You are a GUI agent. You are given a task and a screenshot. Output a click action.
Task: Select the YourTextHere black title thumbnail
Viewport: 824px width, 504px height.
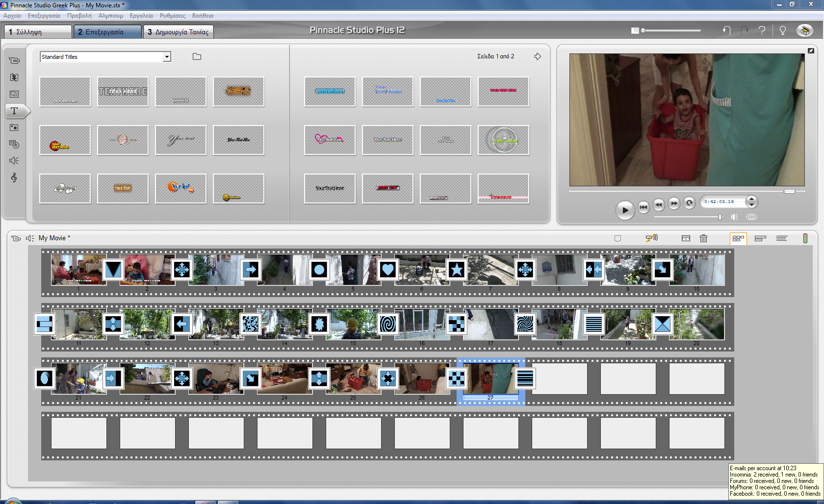click(x=330, y=188)
